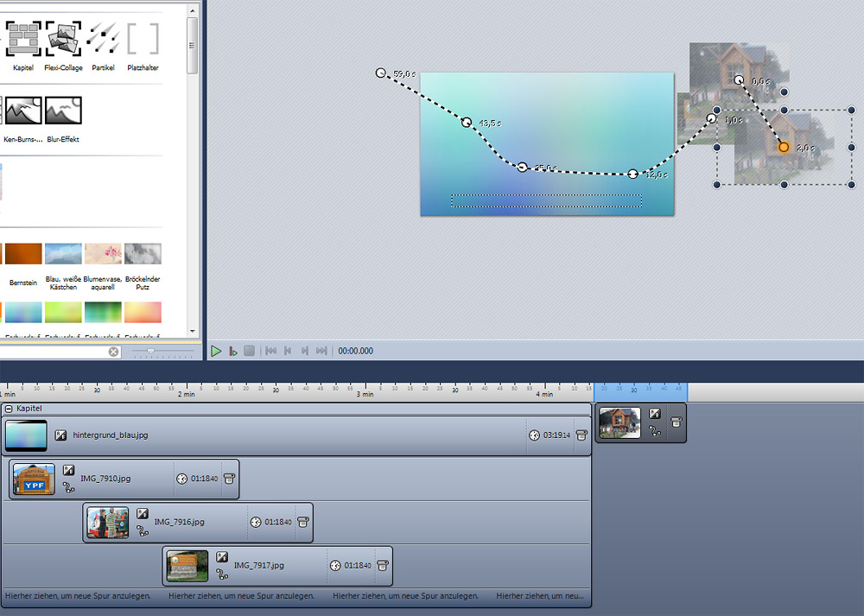The image size is (864, 616).
Task: Clear the toolbox search field
Action: pyautogui.click(x=113, y=352)
